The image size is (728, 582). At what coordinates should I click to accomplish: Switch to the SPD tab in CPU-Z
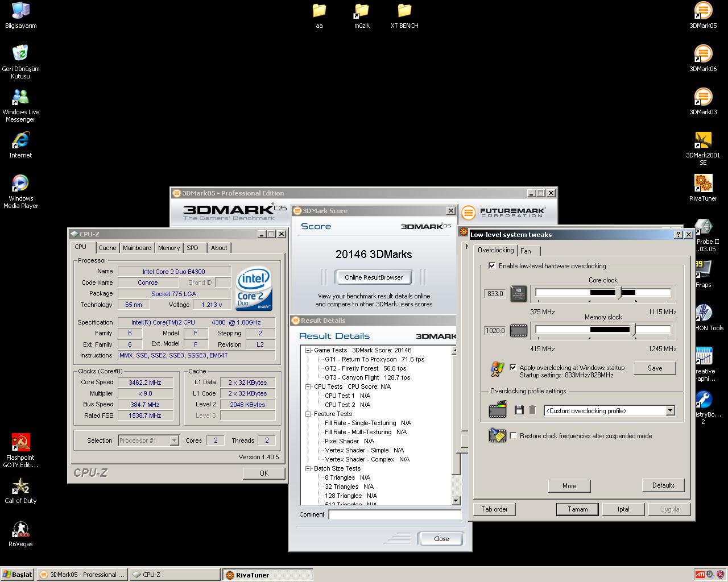(193, 248)
